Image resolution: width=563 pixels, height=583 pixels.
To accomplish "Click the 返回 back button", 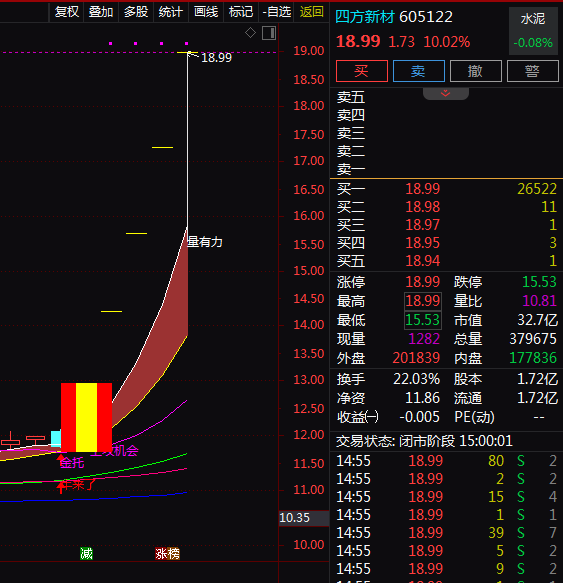I will 311,12.
